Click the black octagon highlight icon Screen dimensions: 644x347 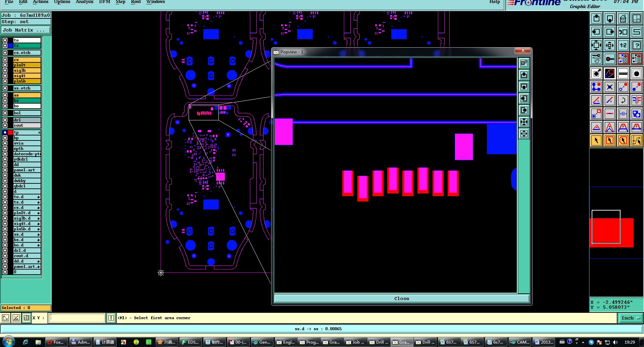(636, 73)
